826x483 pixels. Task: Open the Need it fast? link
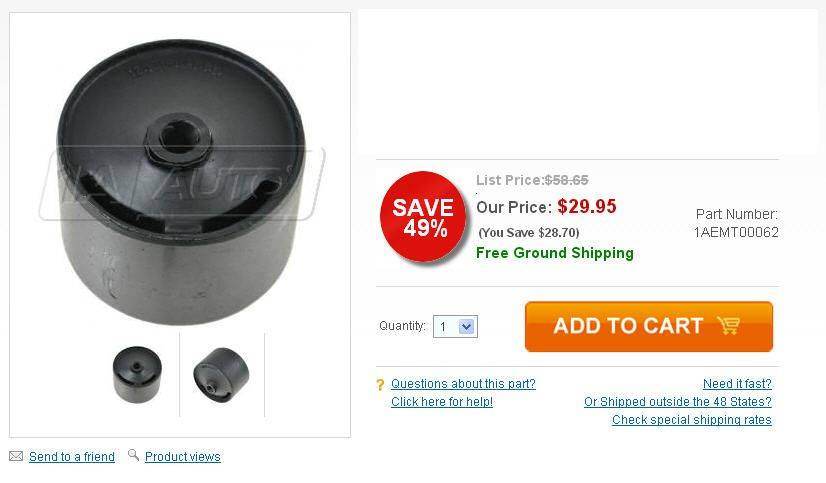(737, 384)
